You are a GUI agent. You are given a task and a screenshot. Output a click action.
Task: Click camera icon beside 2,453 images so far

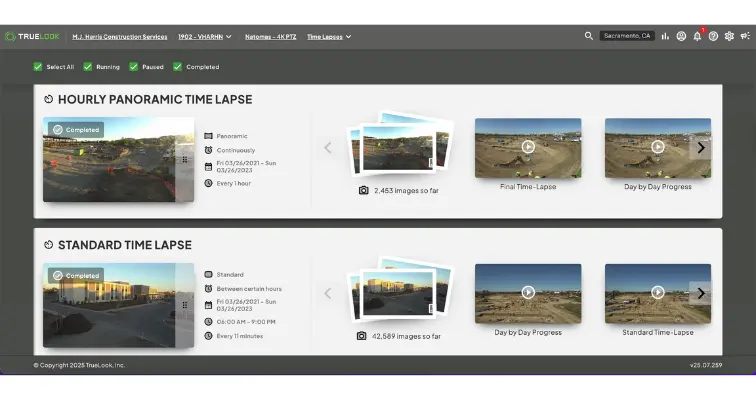(364, 190)
